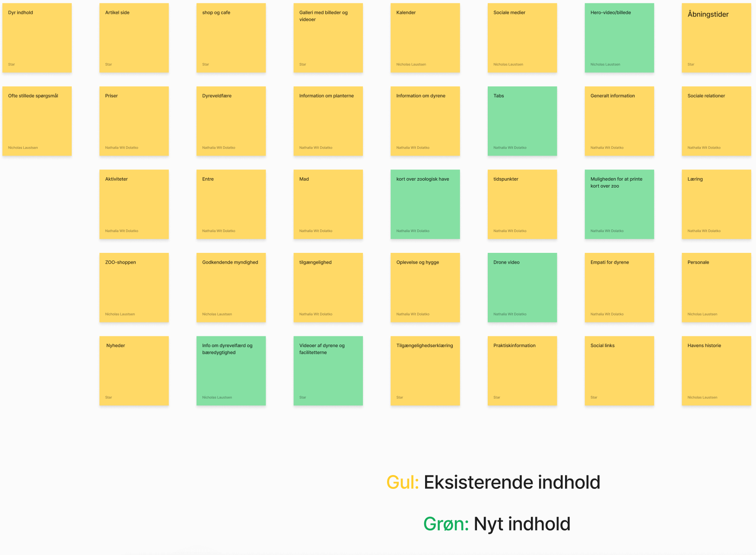Screen dimensions: 756x555
Task: Click the 'shop og cafe' sticky note
Action: pyautogui.click(x=231, y=38)
